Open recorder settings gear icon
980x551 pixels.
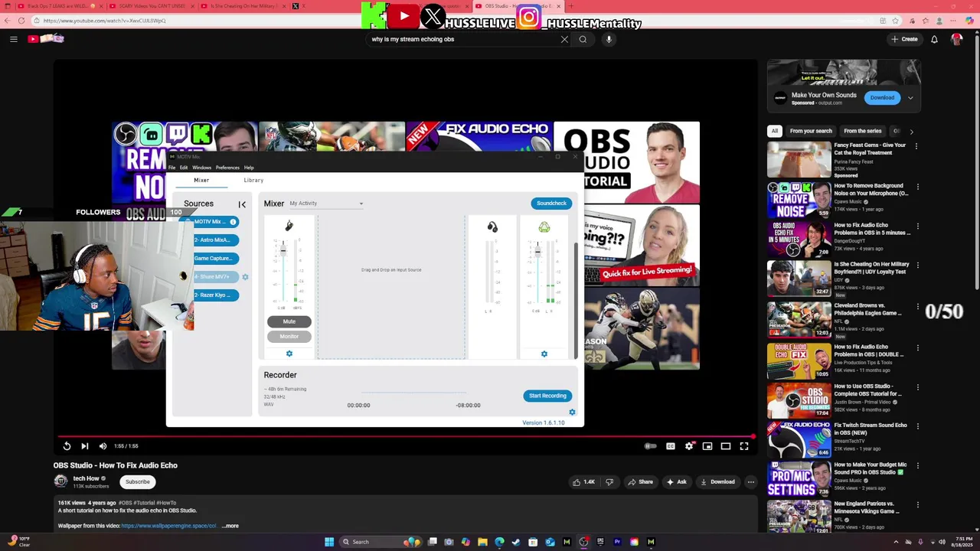click(x=572, y=412)
